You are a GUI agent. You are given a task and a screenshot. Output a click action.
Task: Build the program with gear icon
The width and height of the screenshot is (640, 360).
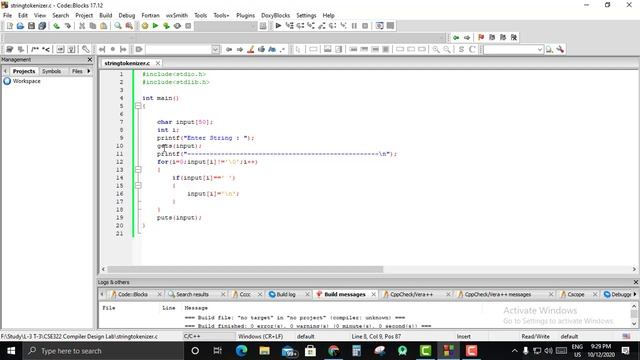(144, 26)
